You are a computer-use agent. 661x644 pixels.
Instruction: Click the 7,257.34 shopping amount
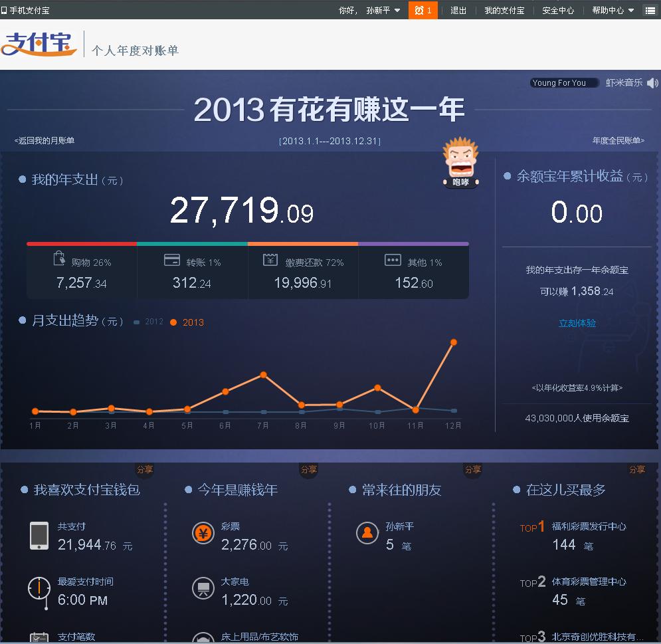[x=81, y=282]
